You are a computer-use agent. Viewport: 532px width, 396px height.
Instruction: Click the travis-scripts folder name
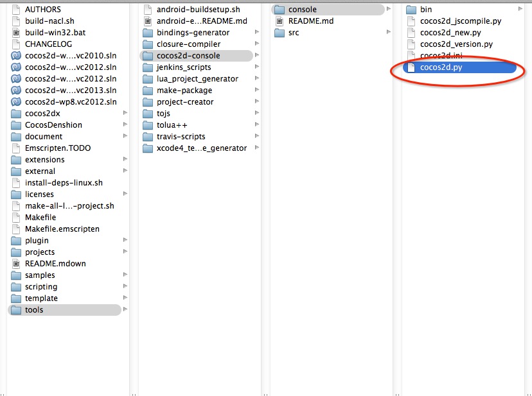[181, 137]
